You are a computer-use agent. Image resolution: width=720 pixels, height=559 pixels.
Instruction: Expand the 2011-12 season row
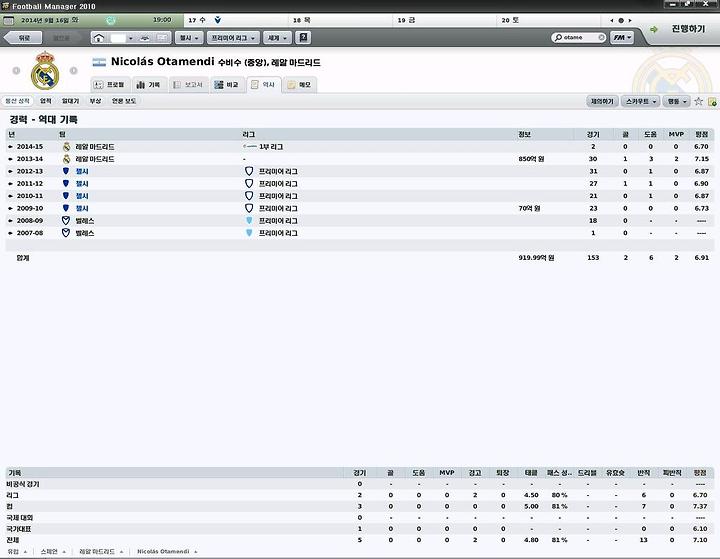point(11,184)
